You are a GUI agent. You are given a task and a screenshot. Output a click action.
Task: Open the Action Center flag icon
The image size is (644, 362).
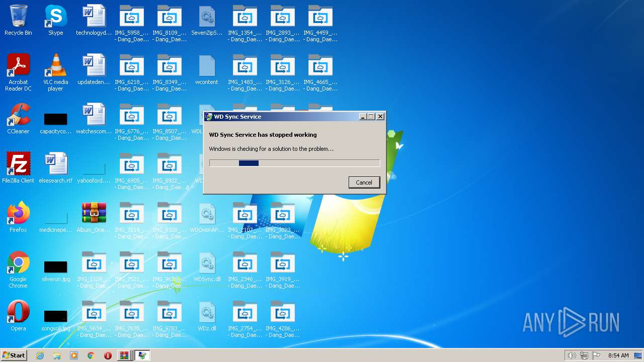[x=596, y=355]
